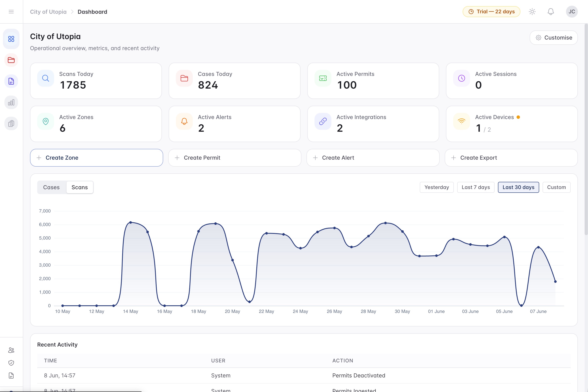Click the Dashboard breadcrumb
Screen dimensions: 588x392
pos(92,12)
